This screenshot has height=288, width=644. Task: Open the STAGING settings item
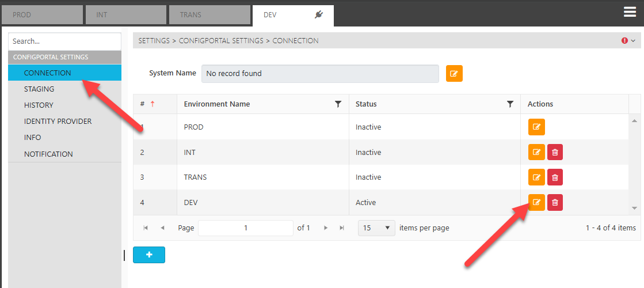pyautogui.click(x=39, y=89)
